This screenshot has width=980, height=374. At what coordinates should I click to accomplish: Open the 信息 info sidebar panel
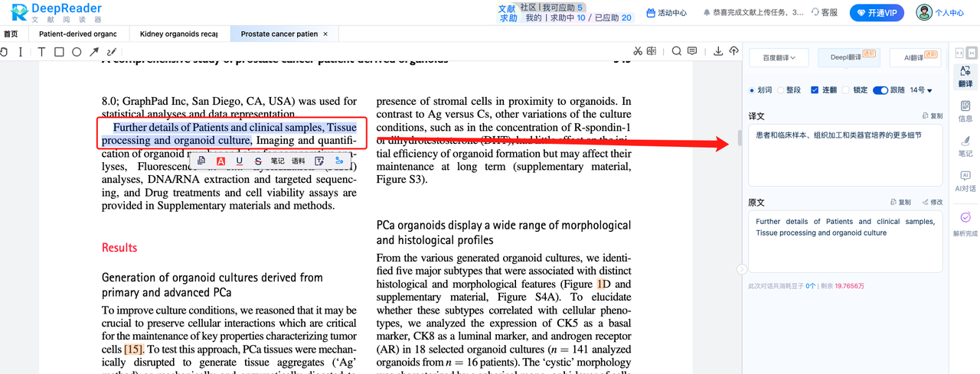(965, 112)
